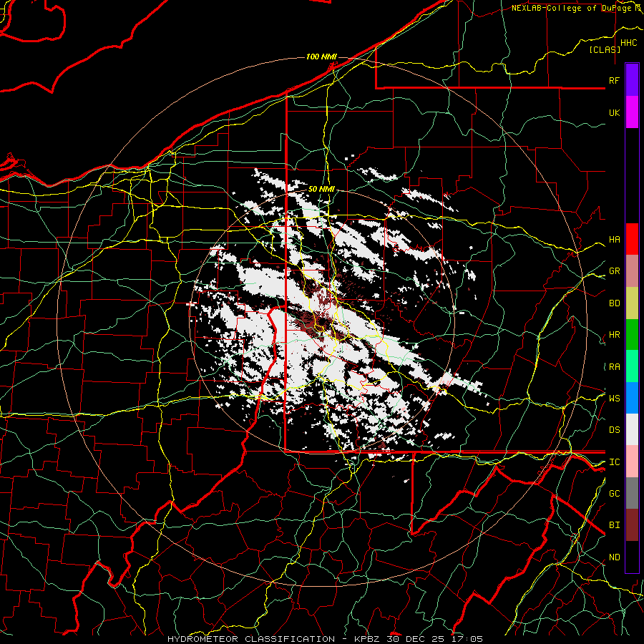Click the HHC product code label
644x644 pixels.
(628, 43)
